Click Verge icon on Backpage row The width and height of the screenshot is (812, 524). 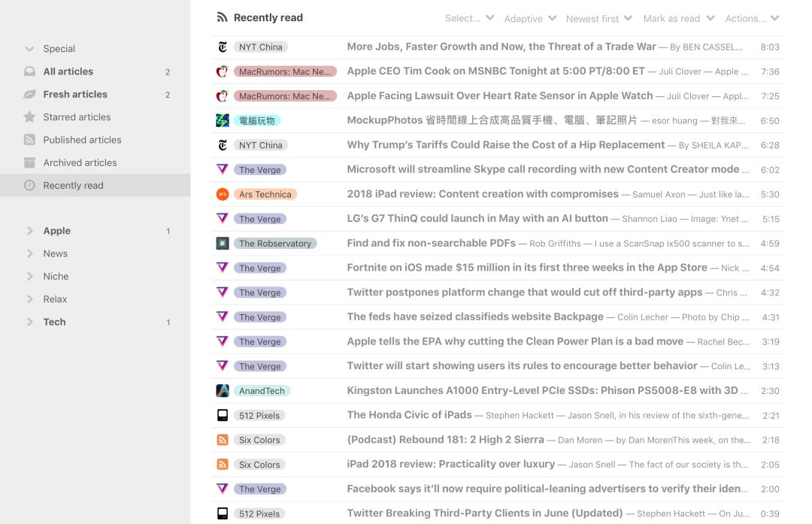(x=223, y=317)
